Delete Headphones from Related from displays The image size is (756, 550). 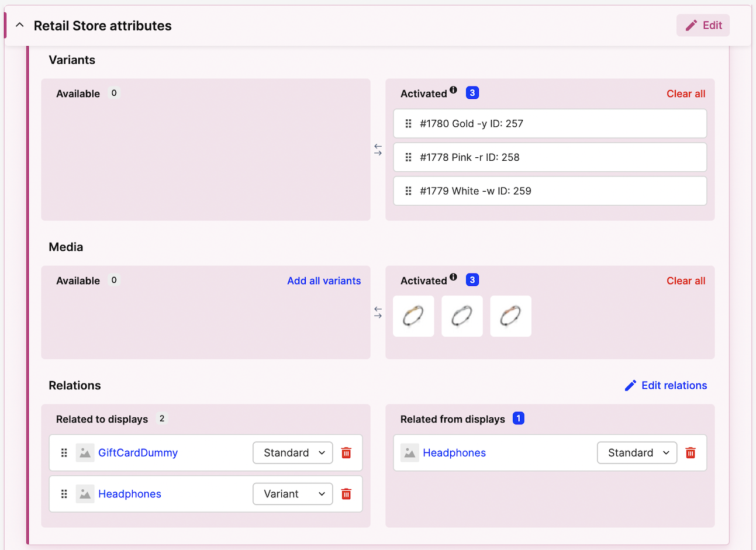coord(691,453)
